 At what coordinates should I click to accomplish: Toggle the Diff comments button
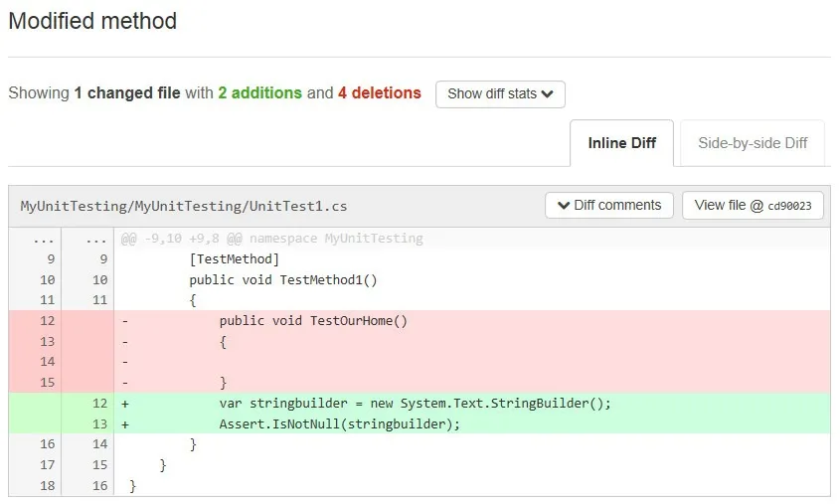pos(608,206)
